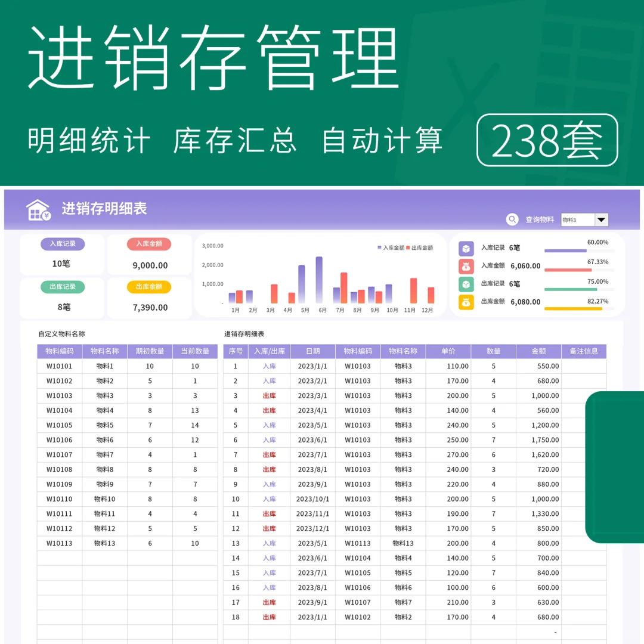Select cell W10113 in material list
The image size is (644, 644).
tap(60, 543)
